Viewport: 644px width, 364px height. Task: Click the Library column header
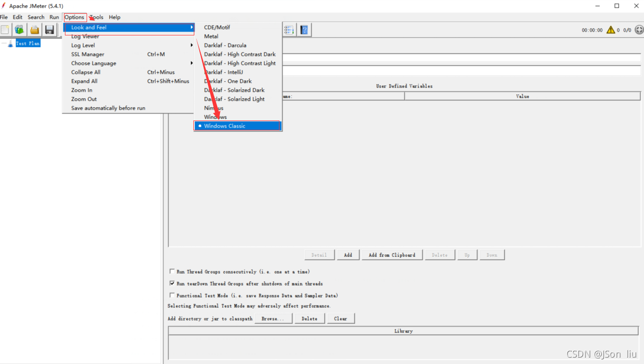403,331
